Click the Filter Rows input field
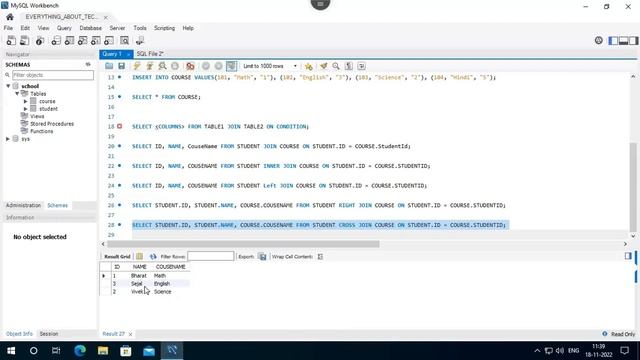640x360 pixels. tap(211, 256)
